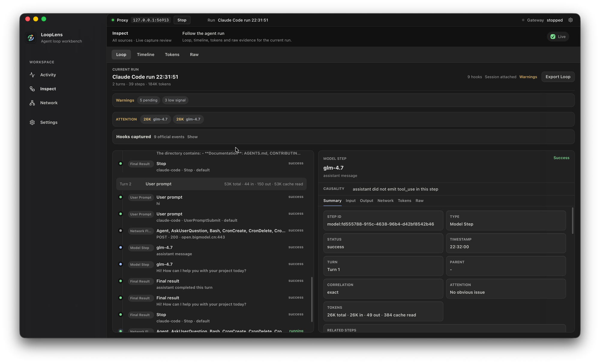The height and width of the screenshot is (364, 600).
Task: Click the Correlation exact card
Action: coord(383,289)
